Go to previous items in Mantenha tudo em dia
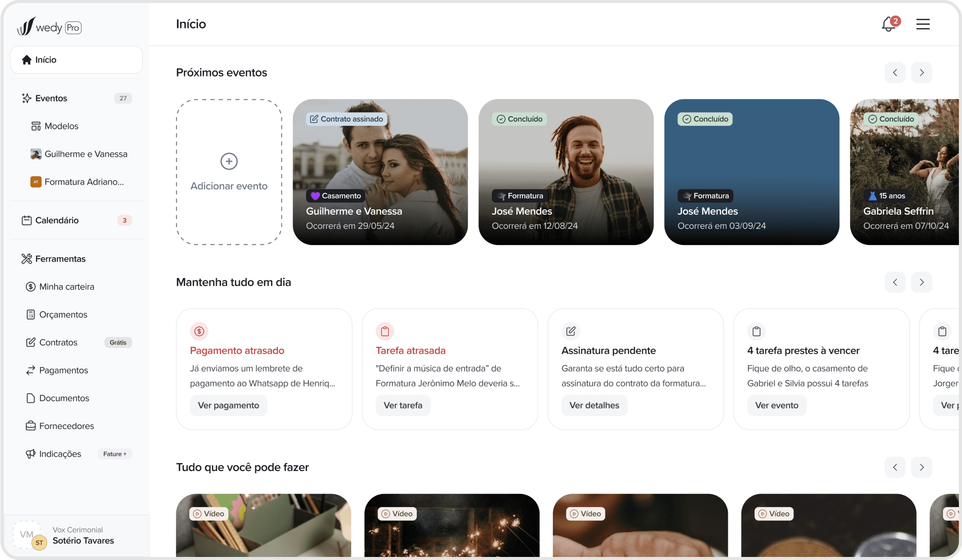962x560 pixels. (x=895, y=282)
